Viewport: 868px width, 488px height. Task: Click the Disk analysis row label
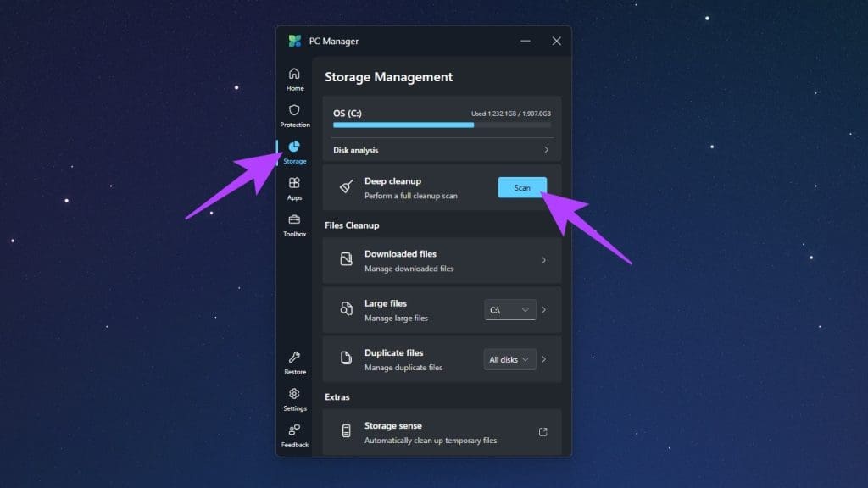tap(355, 150)
